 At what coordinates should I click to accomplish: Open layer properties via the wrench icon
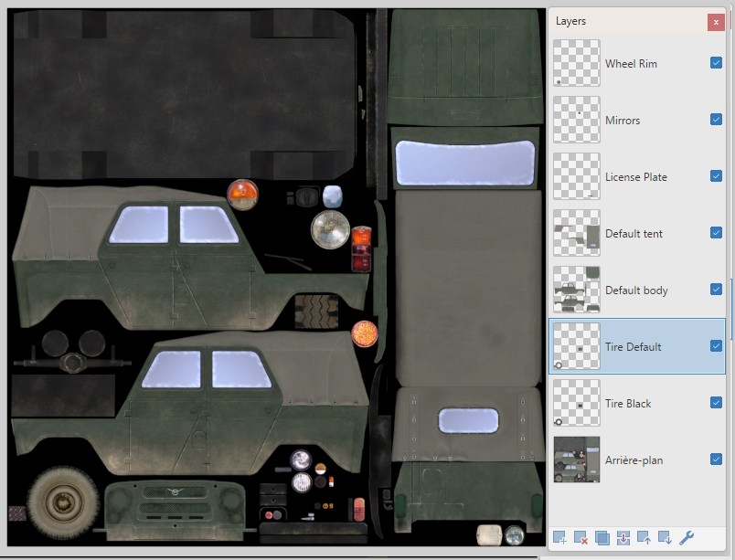click(687, 537)
